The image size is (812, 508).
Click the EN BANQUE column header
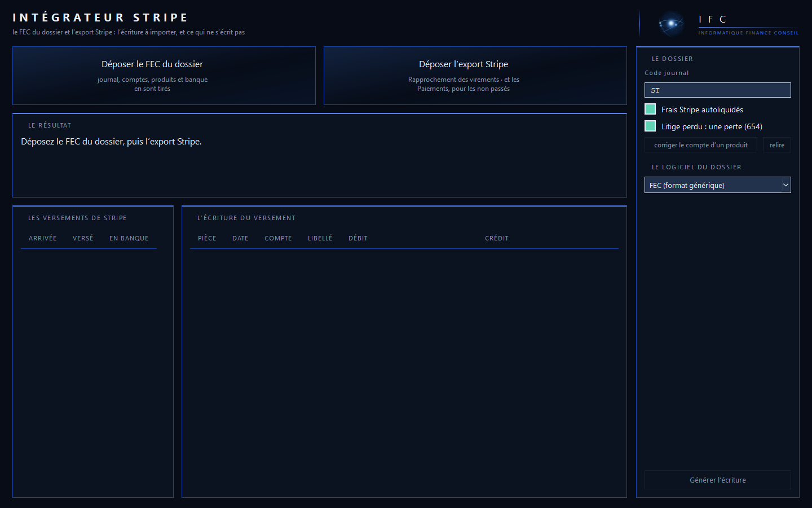[x=129, y=238]
